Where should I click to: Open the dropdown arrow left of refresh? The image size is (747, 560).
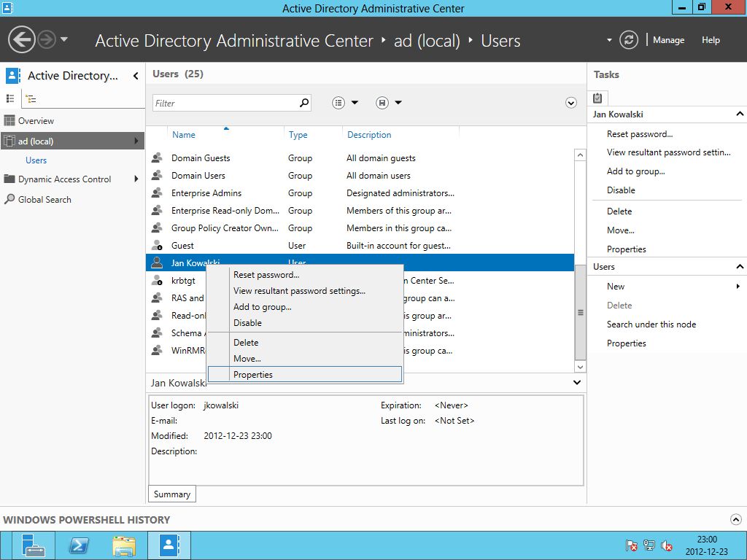609,41
